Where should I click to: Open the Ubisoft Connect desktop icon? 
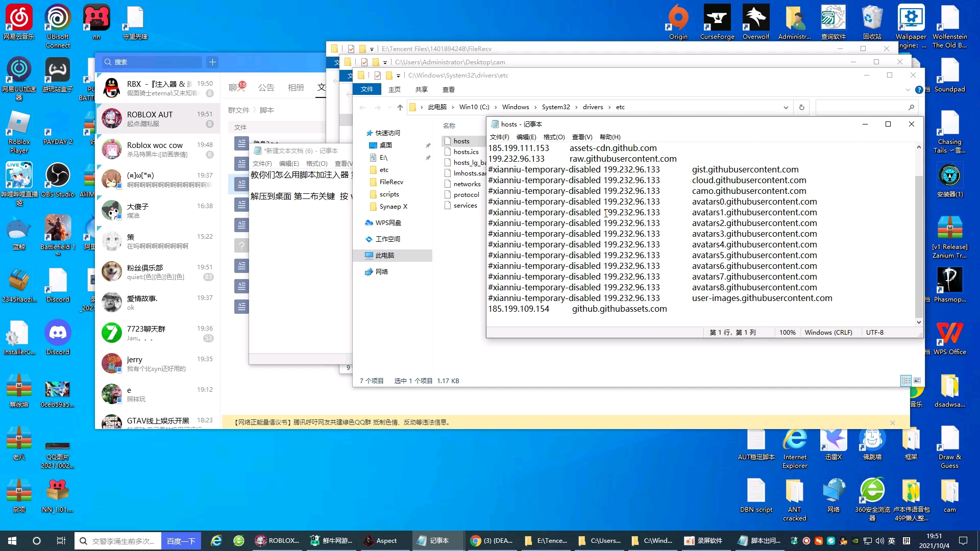[x=58, y=27]
